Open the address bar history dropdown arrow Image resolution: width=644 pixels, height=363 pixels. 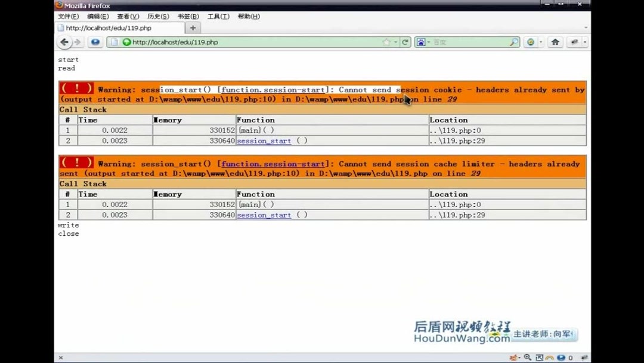click(x=586, y=27)
